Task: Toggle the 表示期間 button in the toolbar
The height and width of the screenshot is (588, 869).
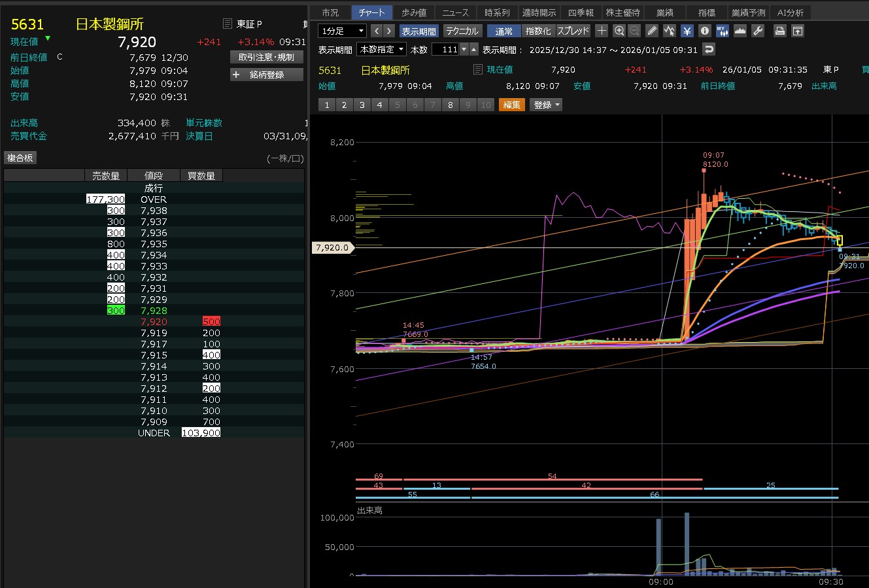Action: (418, 31)
